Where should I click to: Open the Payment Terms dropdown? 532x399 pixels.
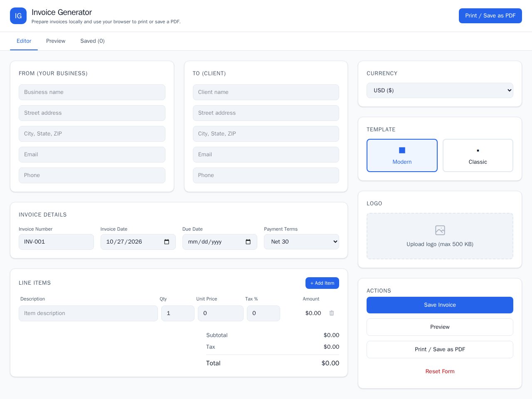[301, 242]
